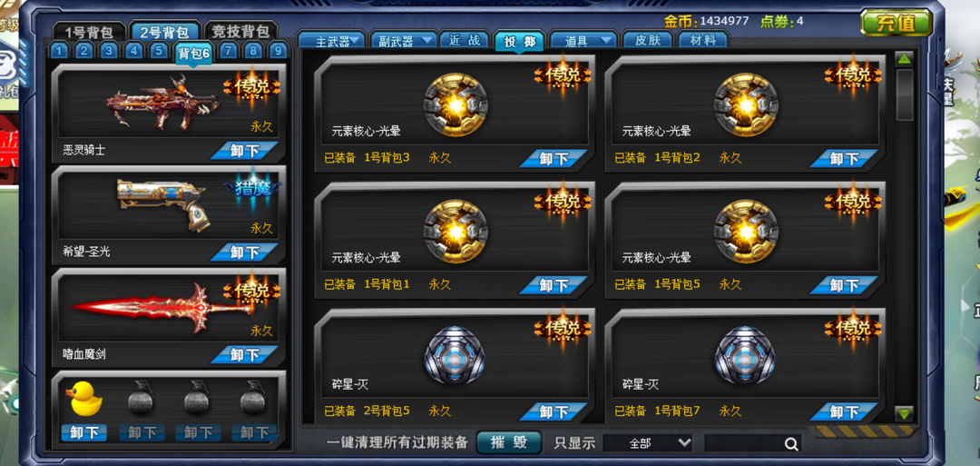This screenshot has width=980, height=466.
Task: Click the magnifier search icon
Action: point(791,444)
